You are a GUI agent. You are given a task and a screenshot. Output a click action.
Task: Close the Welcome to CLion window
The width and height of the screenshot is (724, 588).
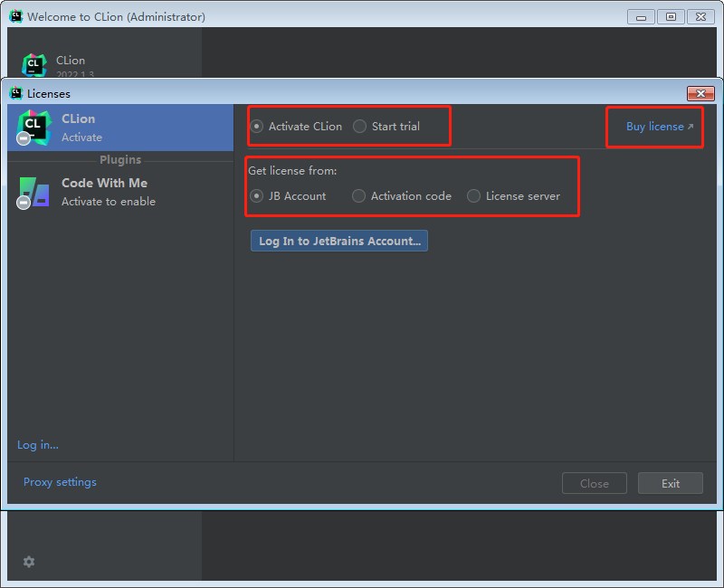[700, 17]
